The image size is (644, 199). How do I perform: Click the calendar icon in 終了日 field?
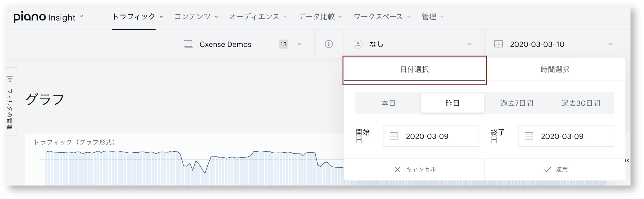(x=529, y=136)
